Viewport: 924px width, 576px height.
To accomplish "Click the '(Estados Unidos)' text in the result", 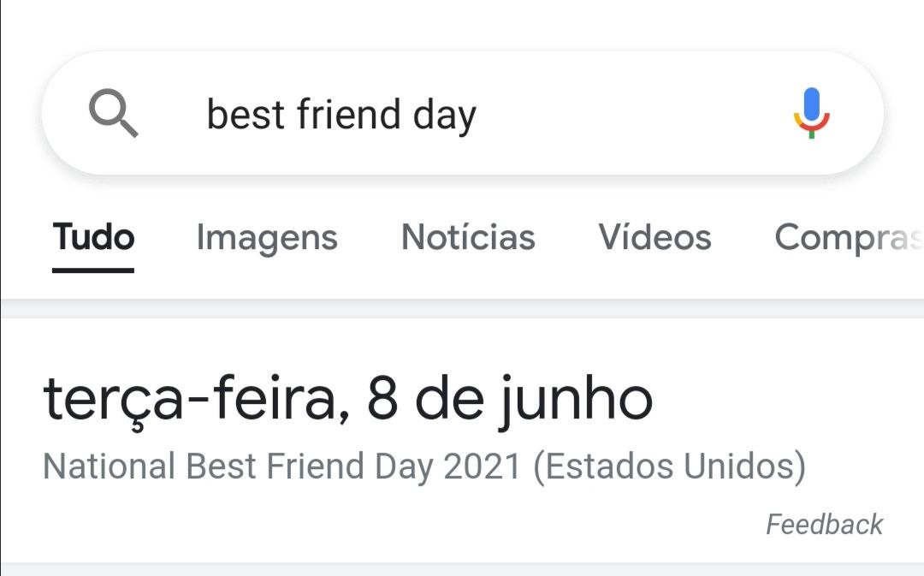I will coord(669,466).
